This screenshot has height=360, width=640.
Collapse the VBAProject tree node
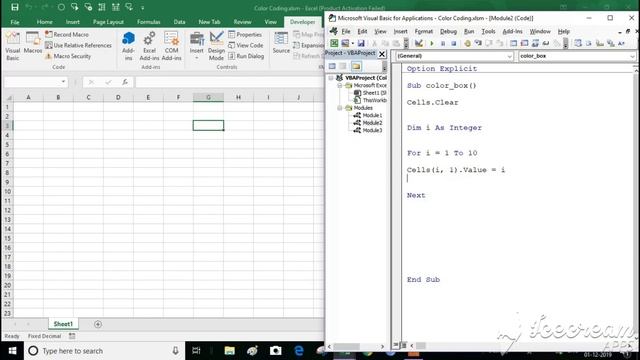[331, 78]
